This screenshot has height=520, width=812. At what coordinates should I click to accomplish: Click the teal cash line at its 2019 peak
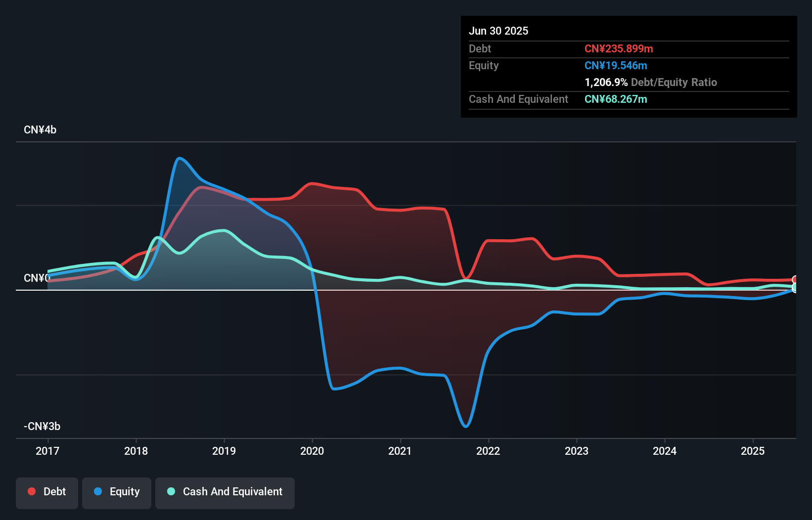[x=222, y=230]
